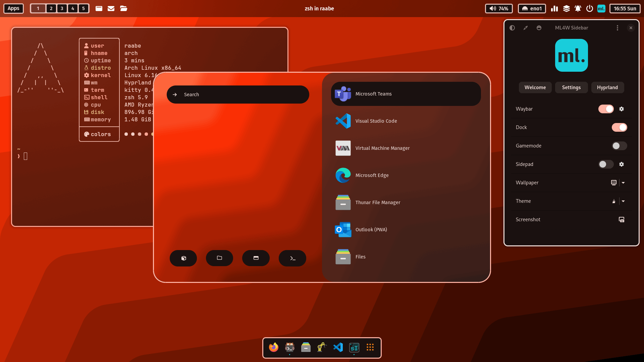Switch to the Hyprland tab

(x=607, y=87)
